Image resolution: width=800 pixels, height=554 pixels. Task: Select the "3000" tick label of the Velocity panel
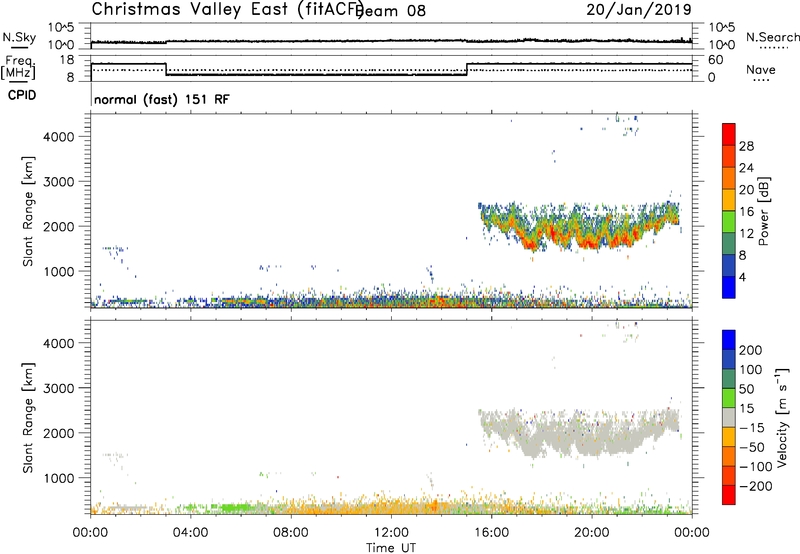58,388
